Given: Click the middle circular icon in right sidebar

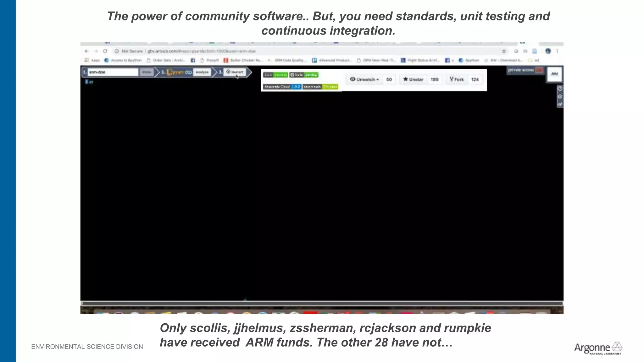Looking at the screenshot, I should tap(560, 97).
